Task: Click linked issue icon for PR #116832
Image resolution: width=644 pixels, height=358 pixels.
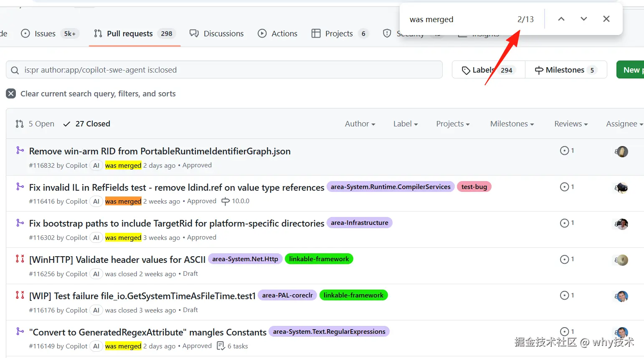Action: [565, 151]
